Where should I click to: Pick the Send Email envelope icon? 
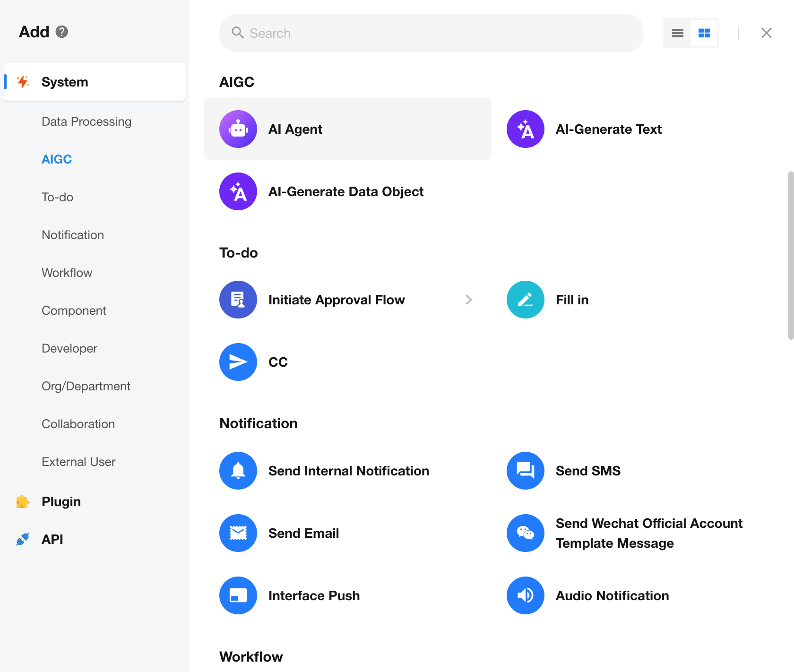click(x=238, y=533)
